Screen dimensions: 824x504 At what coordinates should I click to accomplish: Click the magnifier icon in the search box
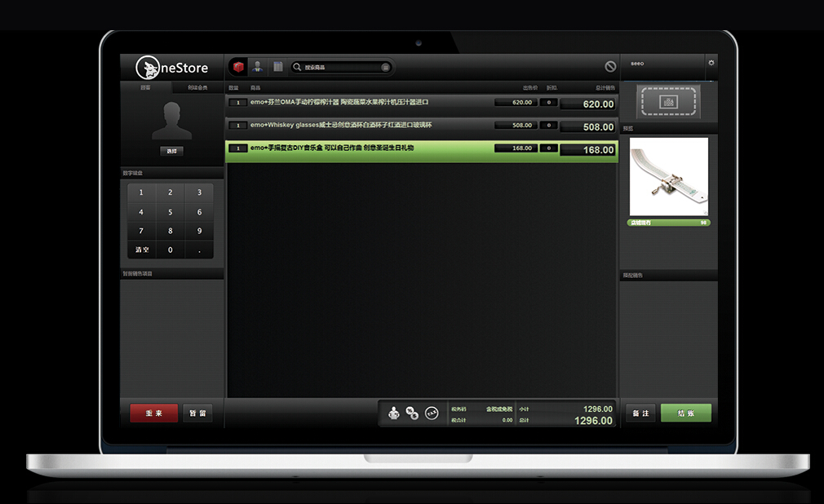297,67
